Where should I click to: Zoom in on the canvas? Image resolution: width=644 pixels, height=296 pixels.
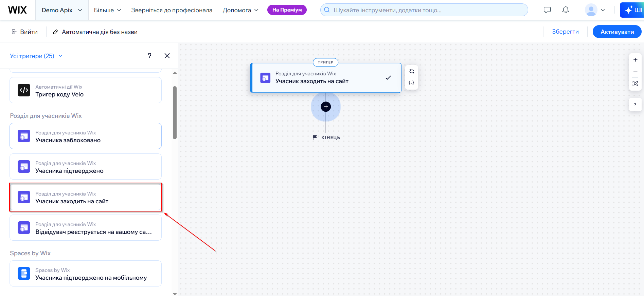tap(635, 60)
